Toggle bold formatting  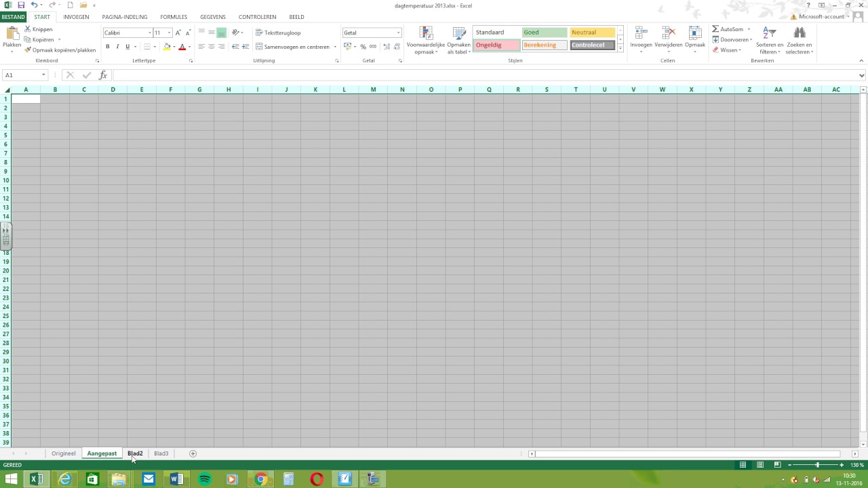click(107, 47)
